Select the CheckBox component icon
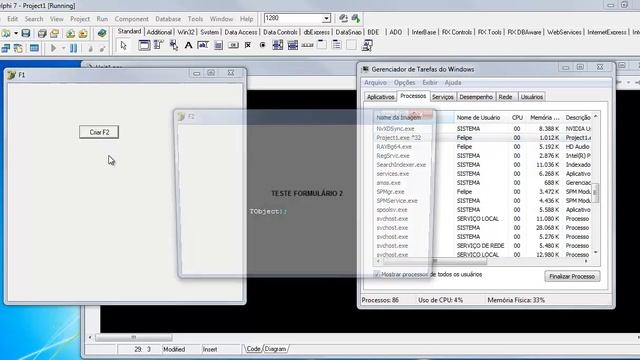640x360 pixels. click(248, 45)
